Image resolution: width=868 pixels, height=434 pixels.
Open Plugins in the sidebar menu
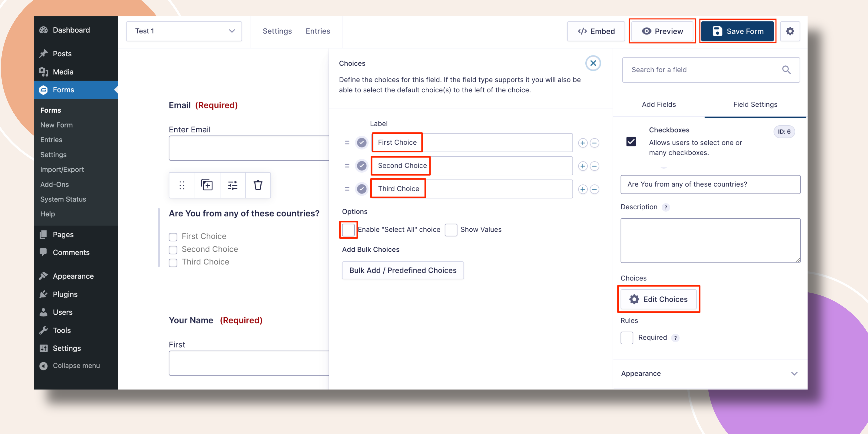coord(65,294)
